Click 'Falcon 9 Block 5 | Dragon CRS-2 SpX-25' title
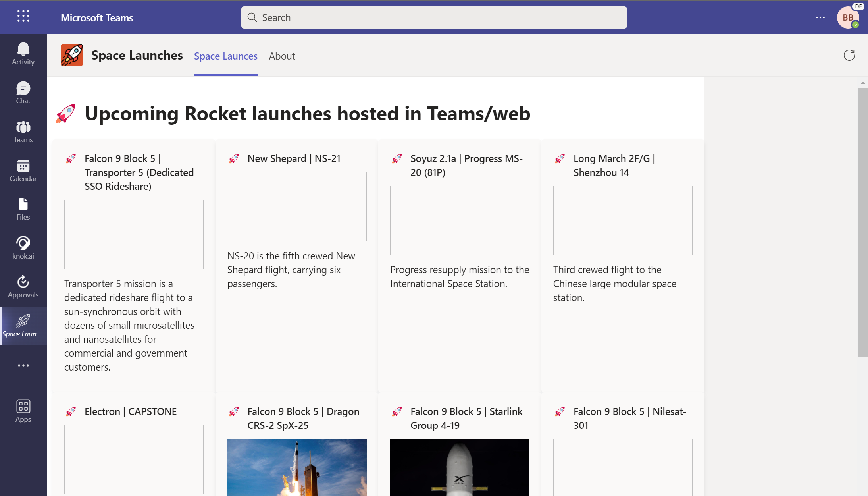The height and width of the screenshot is (496, 868). point(303,418)
